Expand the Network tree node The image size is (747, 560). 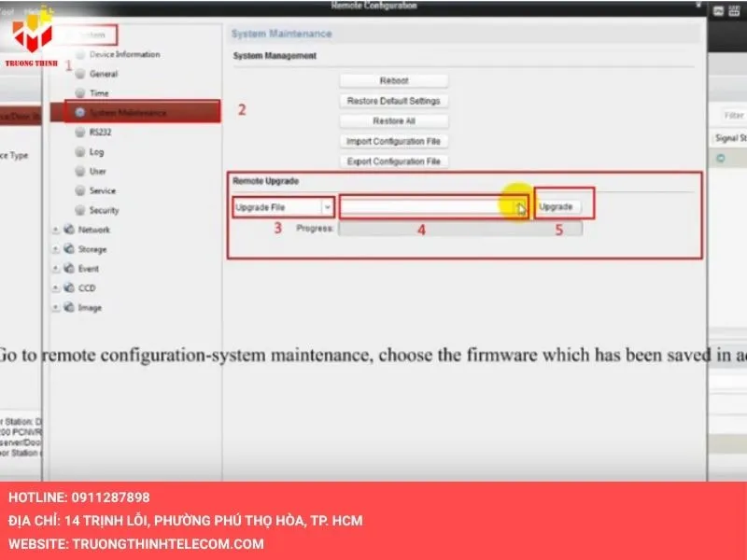(x=54, y=230)
